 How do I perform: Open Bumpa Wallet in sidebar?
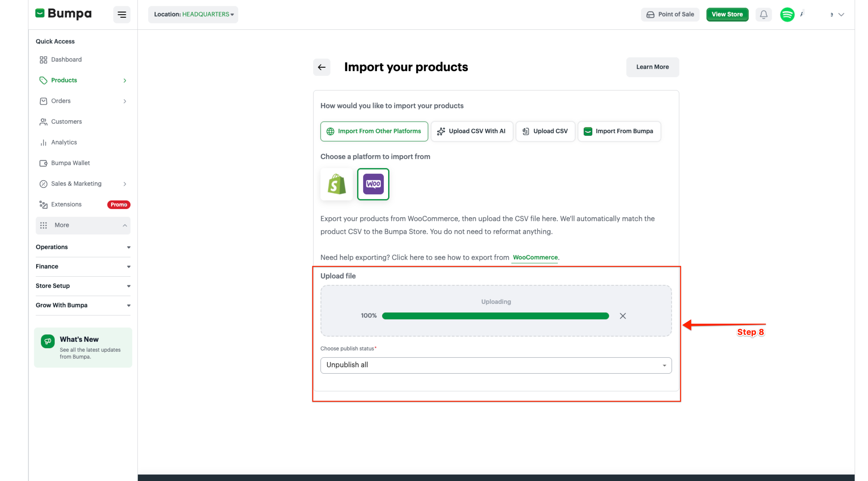pos(70,163)
